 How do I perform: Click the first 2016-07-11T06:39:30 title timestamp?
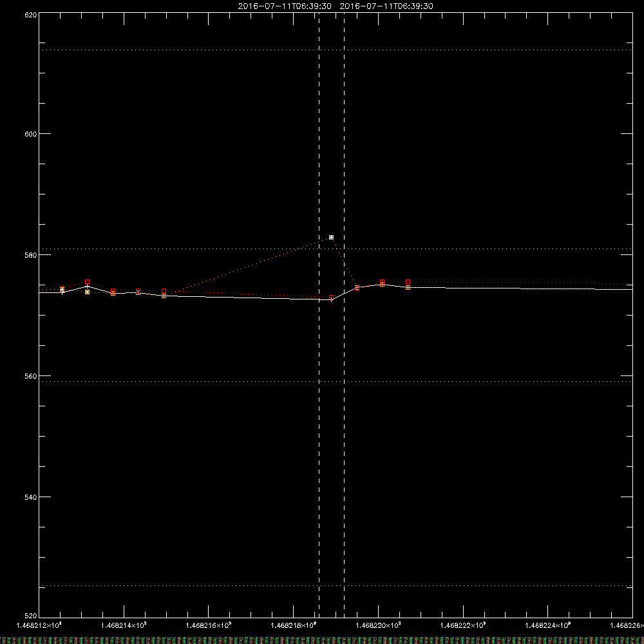tap(285, 6)
